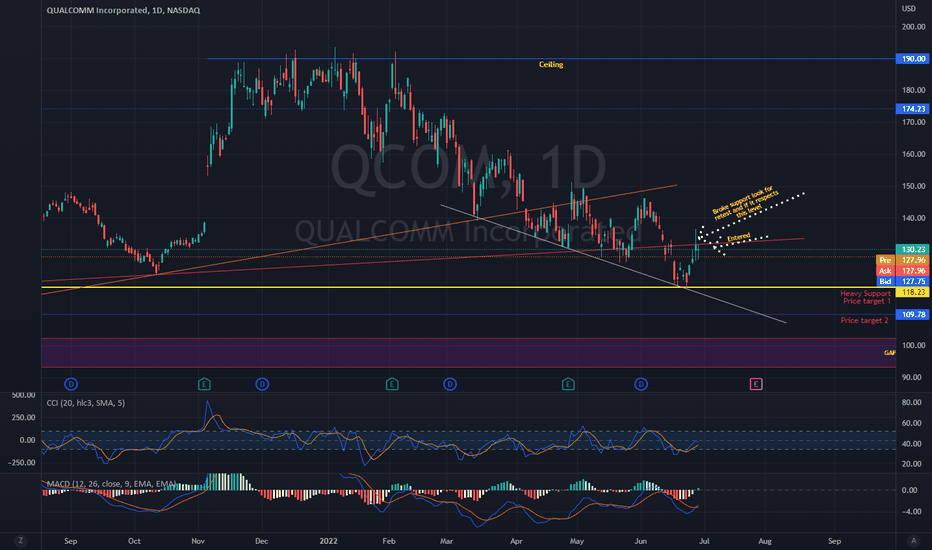This screenshot has height=550, width=932.
Task: Open the upcoming red earnings E marker
Action: (x=755, y=384)
